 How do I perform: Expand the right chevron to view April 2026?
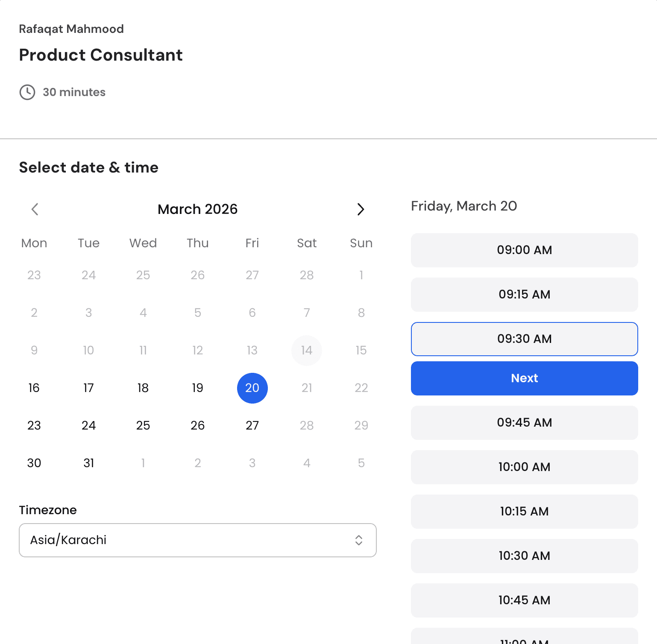click(x=361, y=209)
